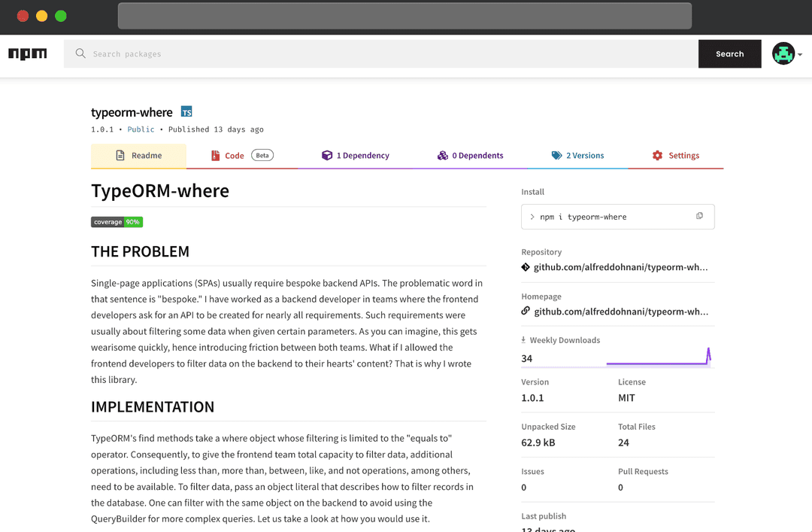Click the repository git icon
This screenshot has height=532, width=812.
tap(526, 266)
